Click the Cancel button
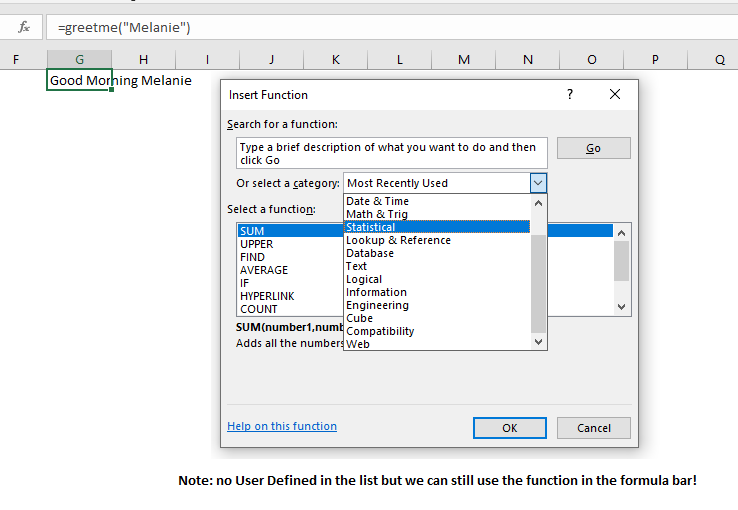Viewport: 738px width, 510px height. point(594,428)
